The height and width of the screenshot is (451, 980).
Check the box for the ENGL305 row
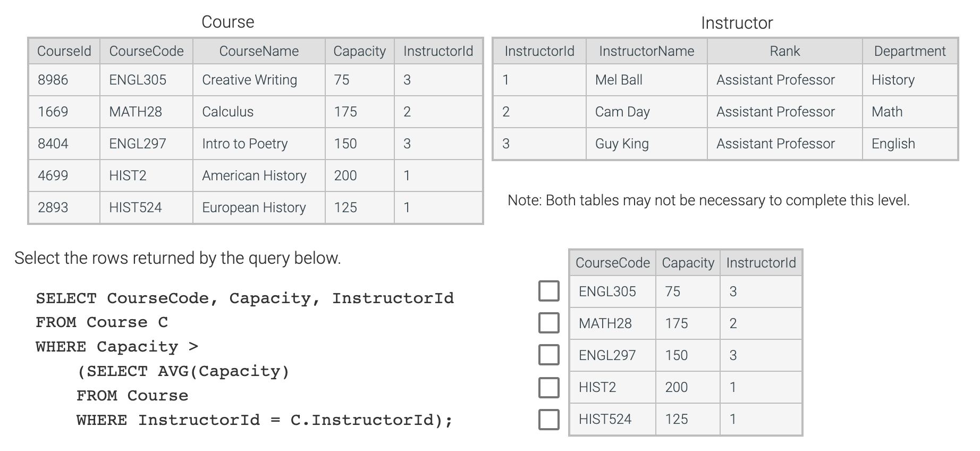coord(549,291)
